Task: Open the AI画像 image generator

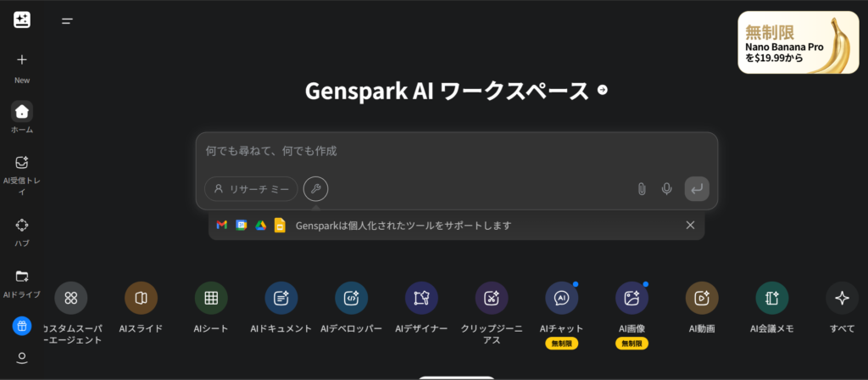Action: click(632, 298)
